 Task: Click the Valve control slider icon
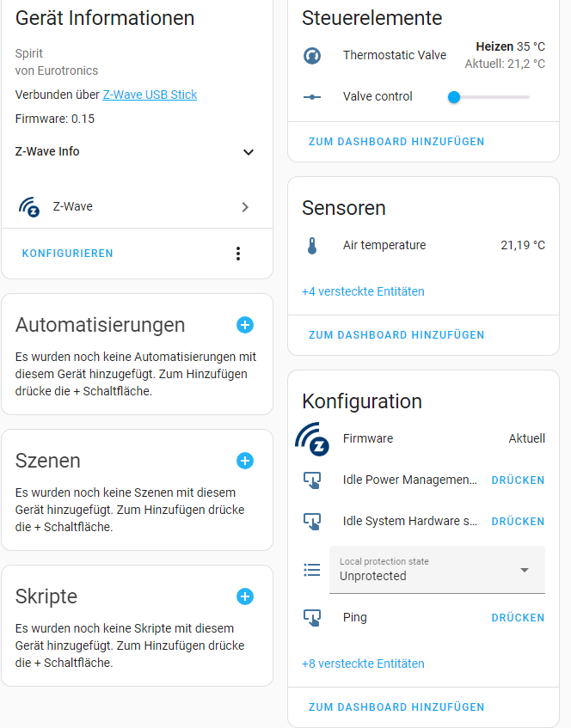(312, 97)
